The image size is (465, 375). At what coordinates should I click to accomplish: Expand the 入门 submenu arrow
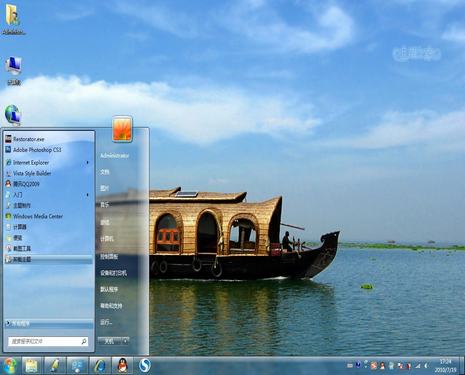88,195
